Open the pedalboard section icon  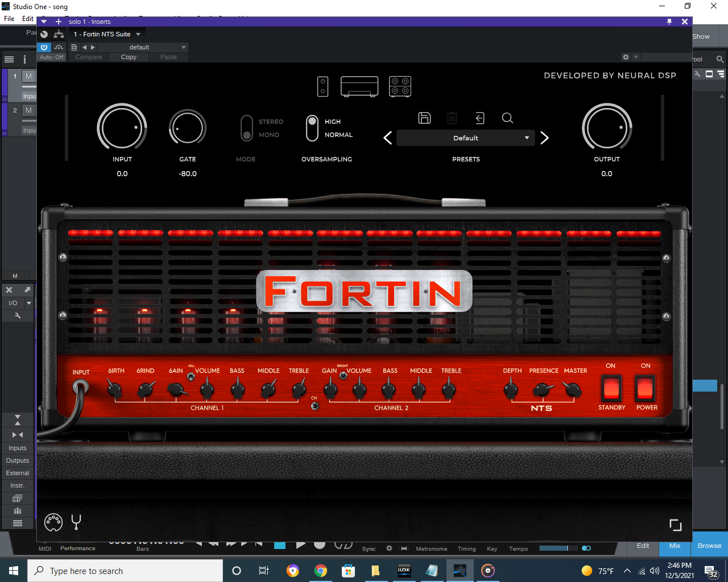coord(323,86)
